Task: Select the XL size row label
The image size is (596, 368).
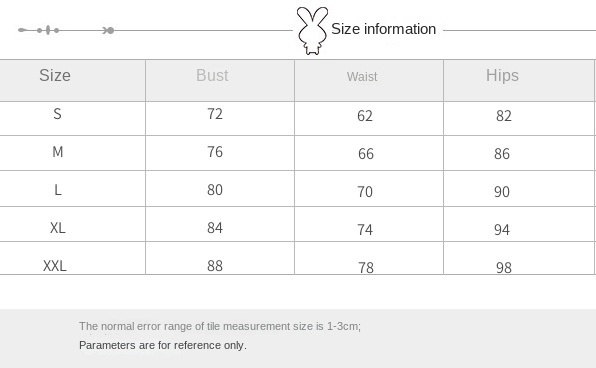Action: tap(58, 228)
